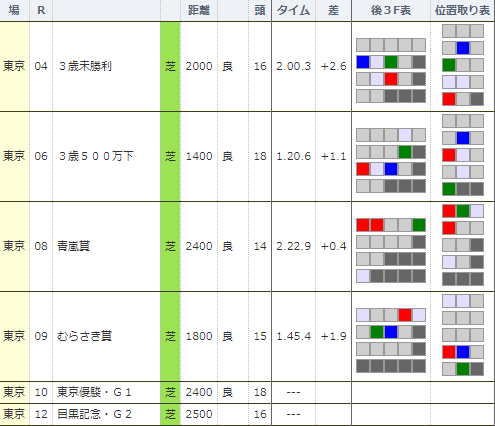
Task: Select race name 目黒記念・G2
Action: (x=94, y=414)
